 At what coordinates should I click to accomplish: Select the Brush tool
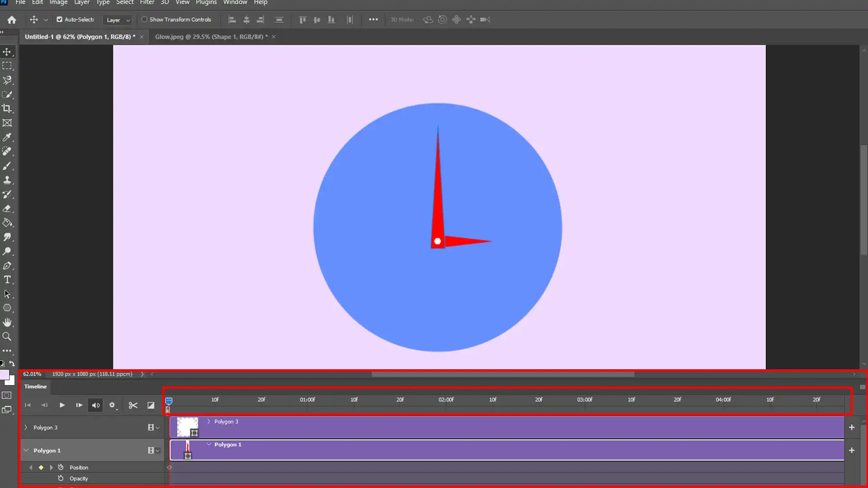(7, 166)
